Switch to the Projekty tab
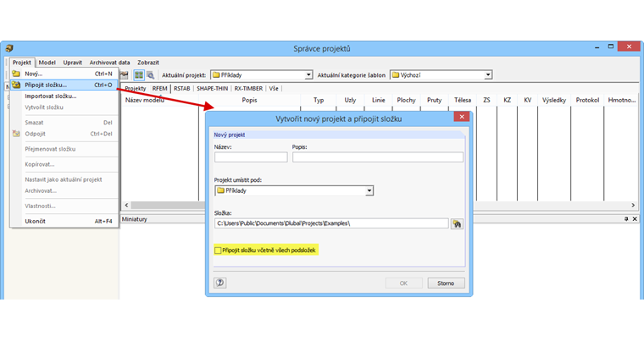This screenshot has width=644, height=341. coord(135,89)
